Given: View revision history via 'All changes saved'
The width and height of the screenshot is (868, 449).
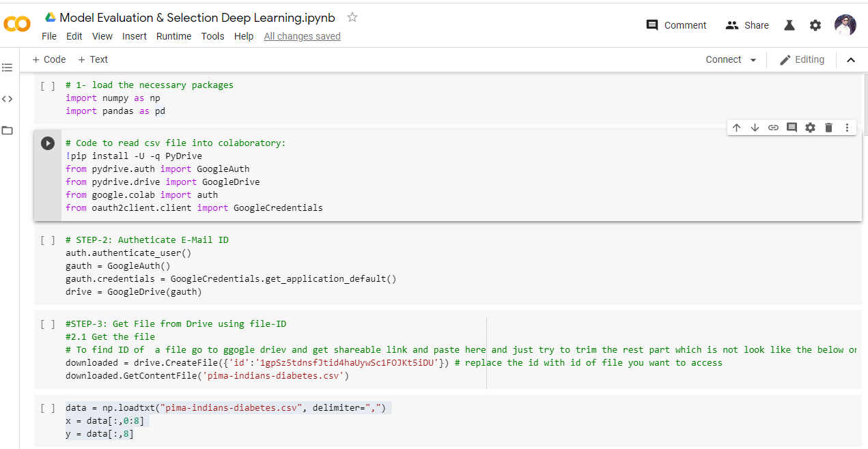Looking at the screenshot, I should pyautogui.click(x=302, y=36).
